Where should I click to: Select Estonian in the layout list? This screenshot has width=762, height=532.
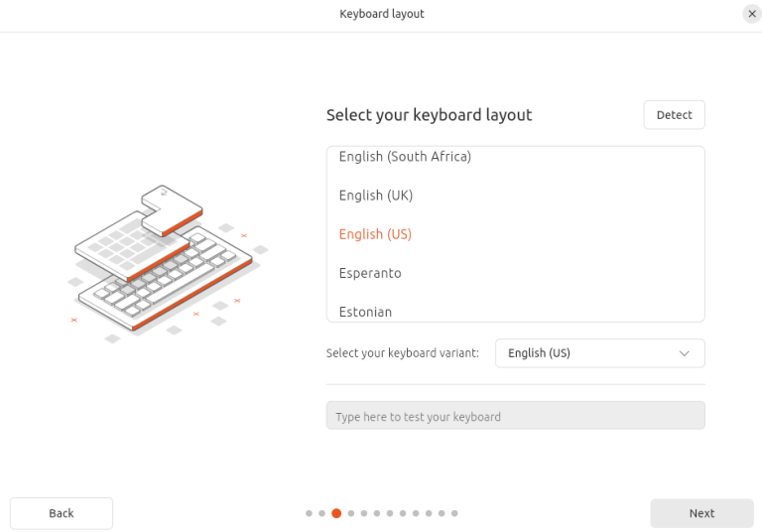click(x=365, y=312)
